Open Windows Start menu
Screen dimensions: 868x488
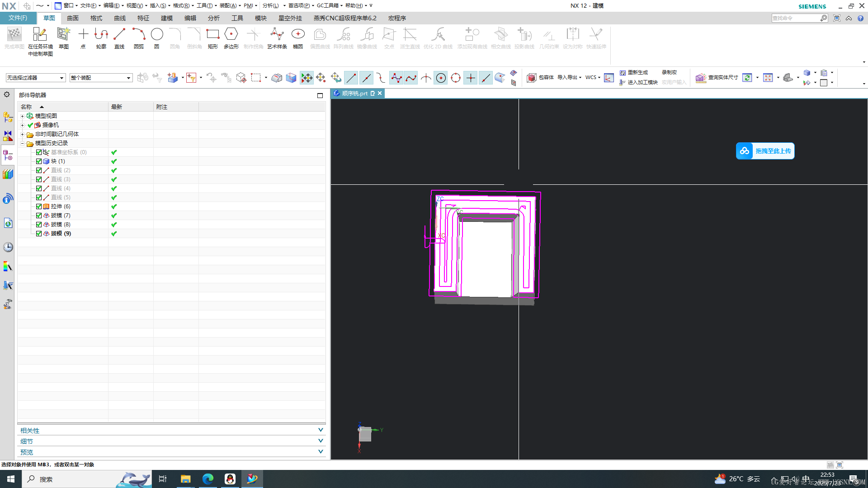[x=11, y=479]
